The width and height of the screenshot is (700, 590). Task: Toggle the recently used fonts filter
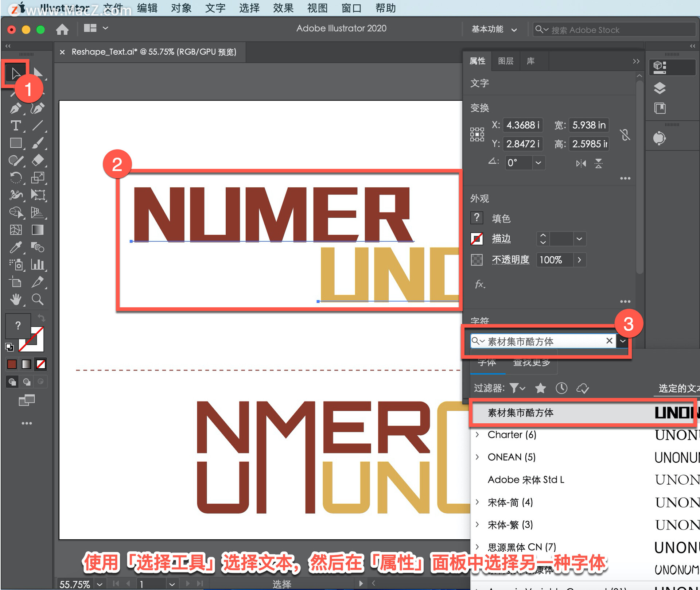[x=561, y=388]
